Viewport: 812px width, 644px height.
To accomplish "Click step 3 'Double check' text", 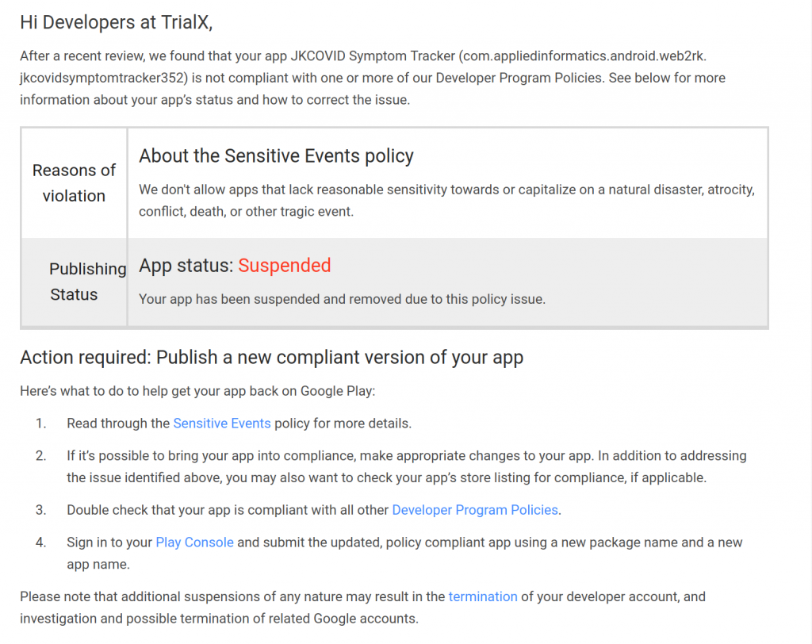I will (228, 510).
